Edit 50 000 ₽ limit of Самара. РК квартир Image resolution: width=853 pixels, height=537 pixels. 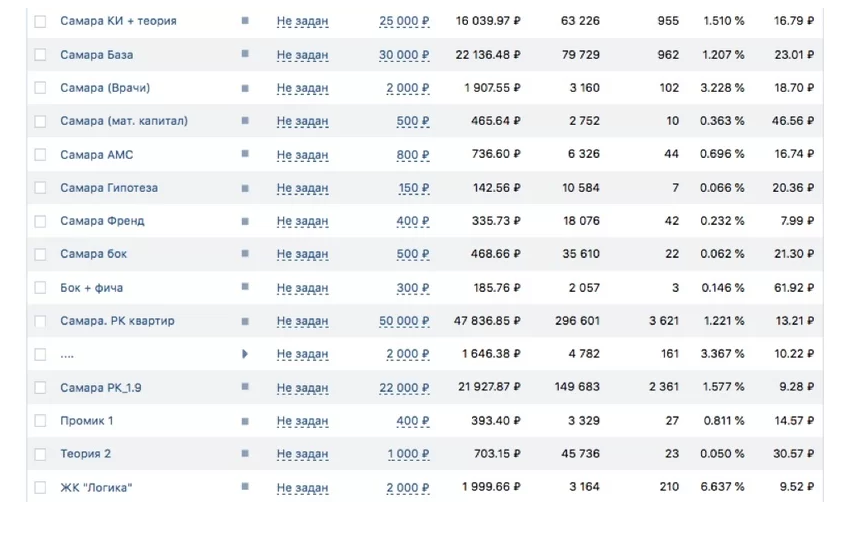pyautogui.click(x=404, y=321)
